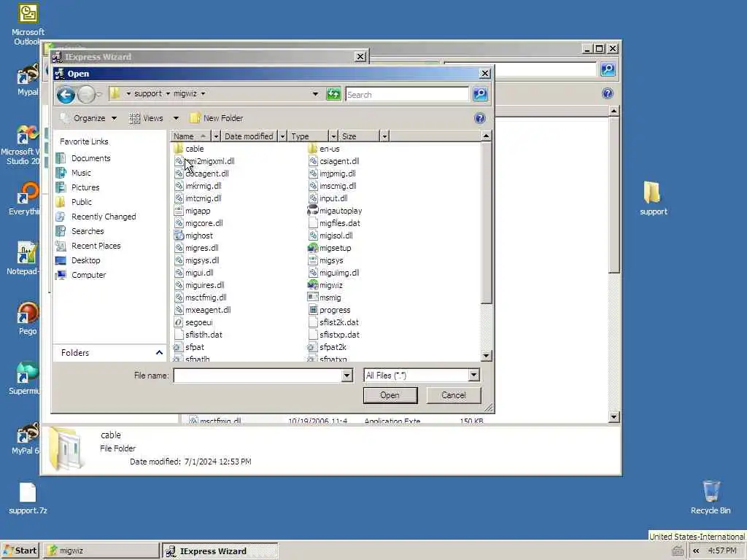747x560 pixels.
Task: Click the Search box in Open dialog
Action: pos(407,94)
